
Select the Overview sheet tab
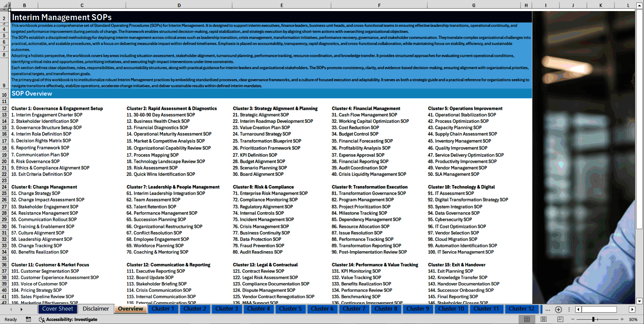pyautogui.click(x=130, y=309)
